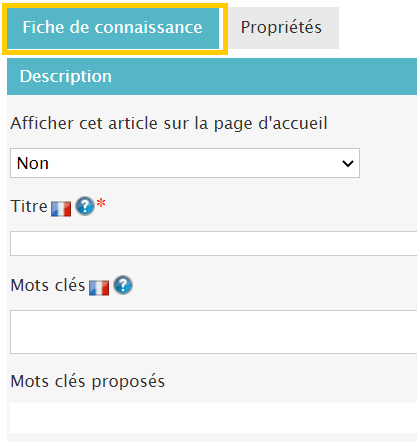This screenshot has height=442, width=417.
Task: Open the help icon next to Mots clés
Action: [123, 285]
